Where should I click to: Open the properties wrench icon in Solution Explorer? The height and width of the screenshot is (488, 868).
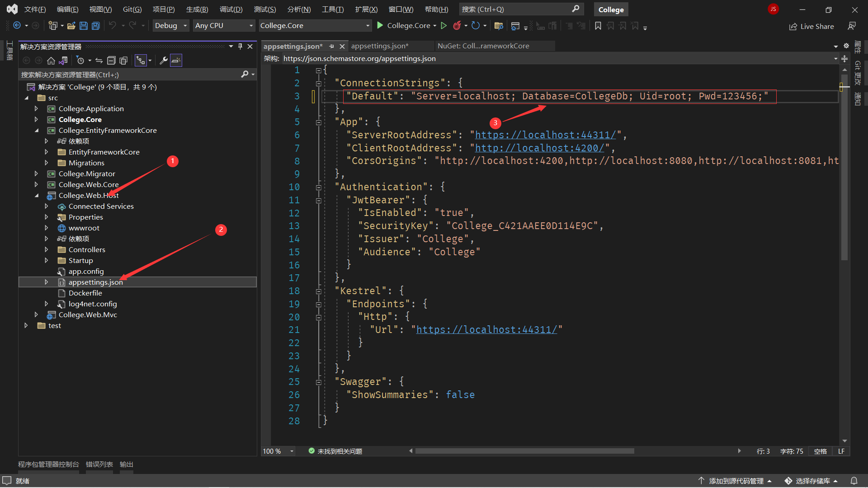pyautogui.click(x=164, y=61)
